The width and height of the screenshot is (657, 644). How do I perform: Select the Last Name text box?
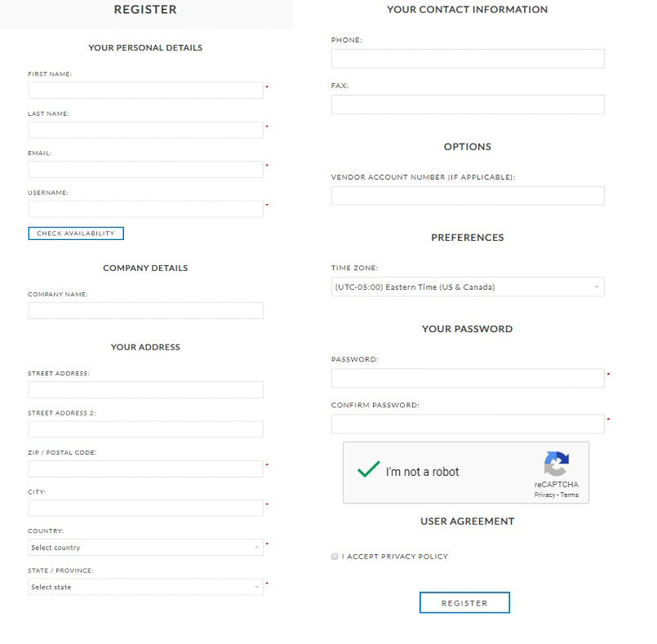[x=145, y=131]
